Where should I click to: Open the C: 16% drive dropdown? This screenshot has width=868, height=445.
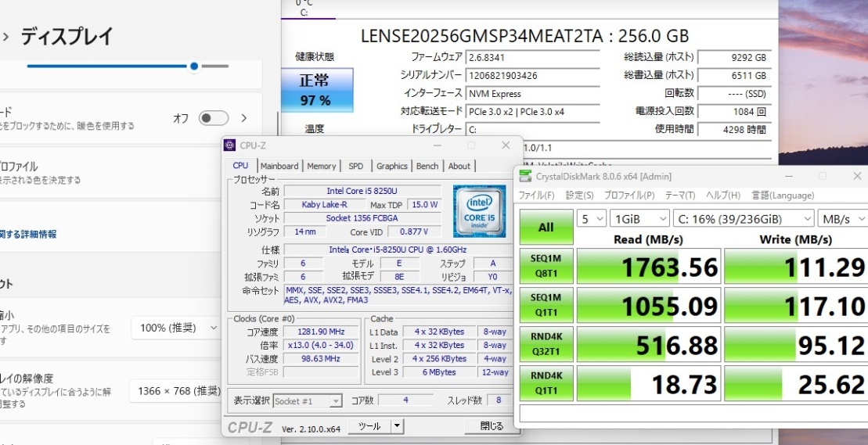pyautogui.click(x=744, y=218)
